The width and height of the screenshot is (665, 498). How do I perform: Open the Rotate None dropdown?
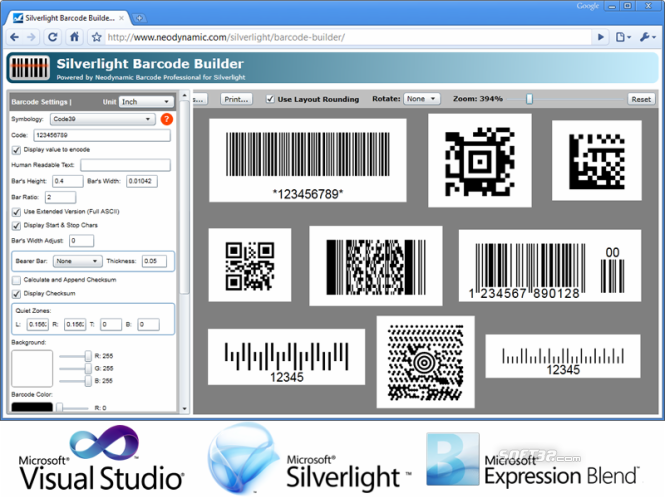(422, 99)
